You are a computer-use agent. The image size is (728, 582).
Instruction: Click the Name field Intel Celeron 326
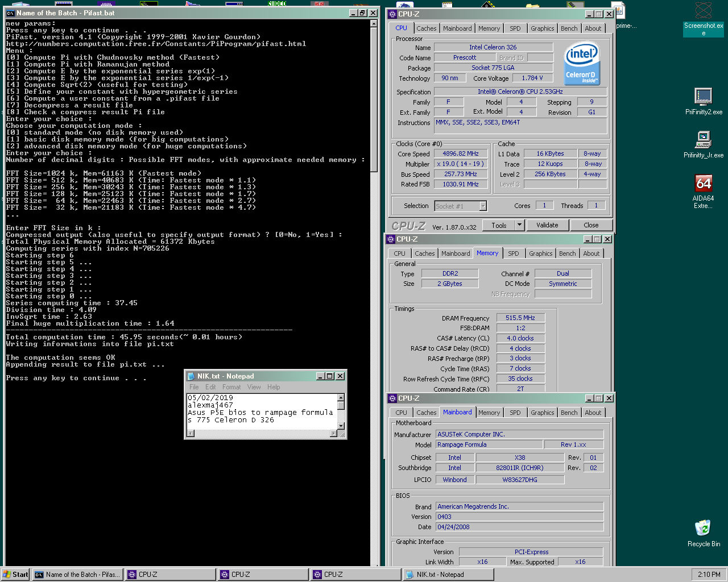pyautogui.click(x=493, y=47)
